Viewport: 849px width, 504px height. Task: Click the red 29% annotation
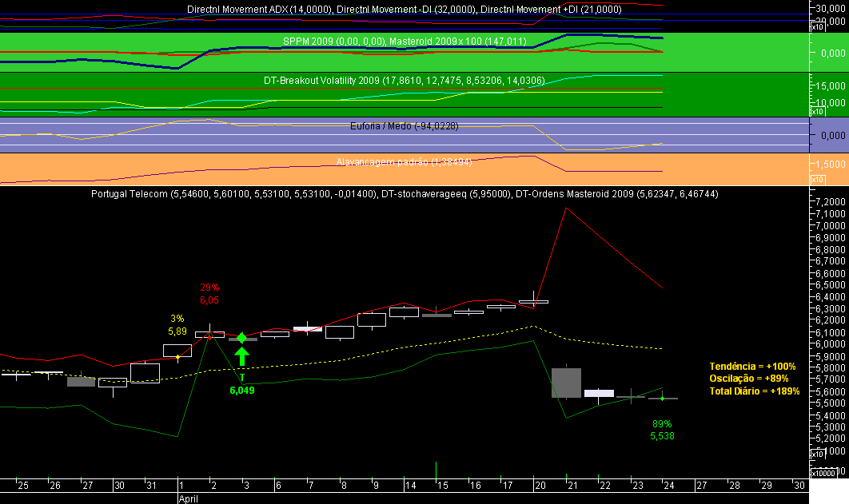pos(209,288)
